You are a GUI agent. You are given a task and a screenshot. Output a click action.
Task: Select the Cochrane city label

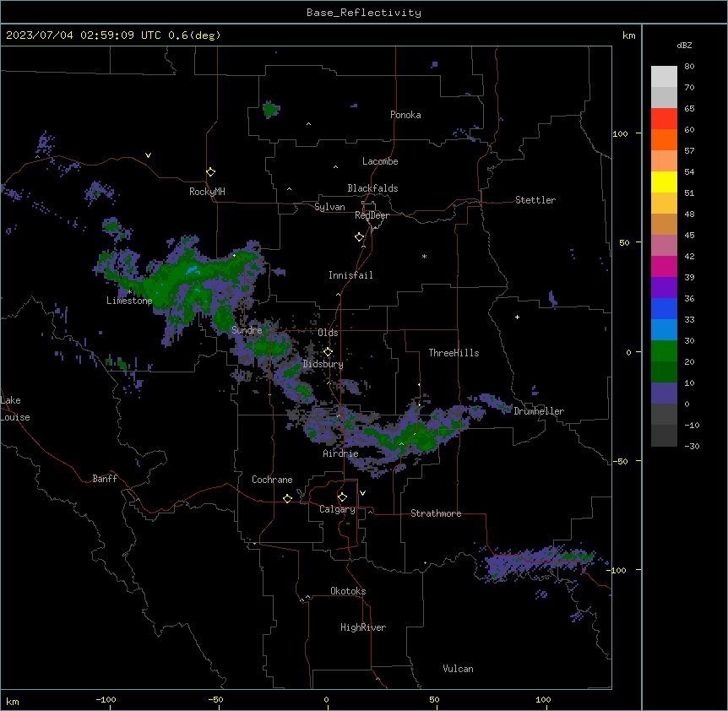point(272,480)
